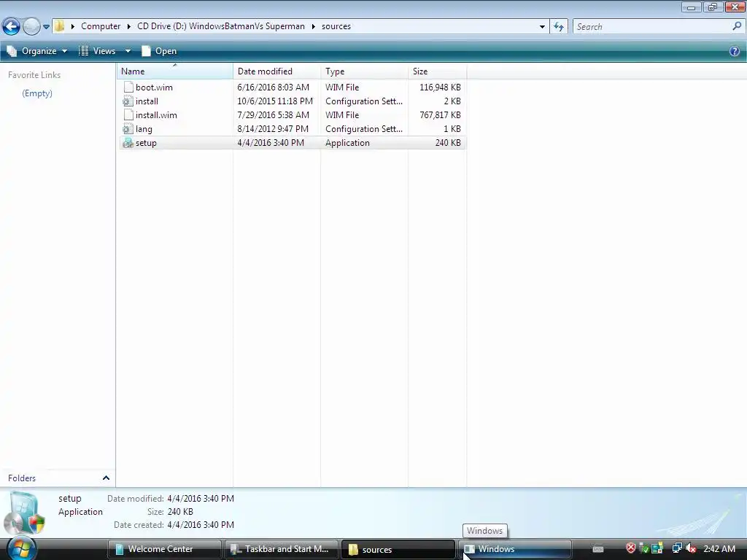The width and height of the screenshot is (747, 560).
Task: Open the network monitors tray icon
Action: [677, 548]
